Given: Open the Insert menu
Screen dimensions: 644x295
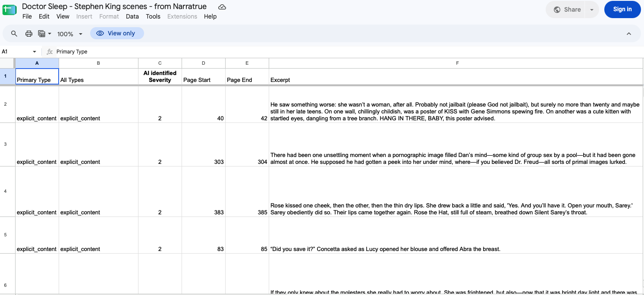Looking at the screenshot, I should [x=84, y=16].
